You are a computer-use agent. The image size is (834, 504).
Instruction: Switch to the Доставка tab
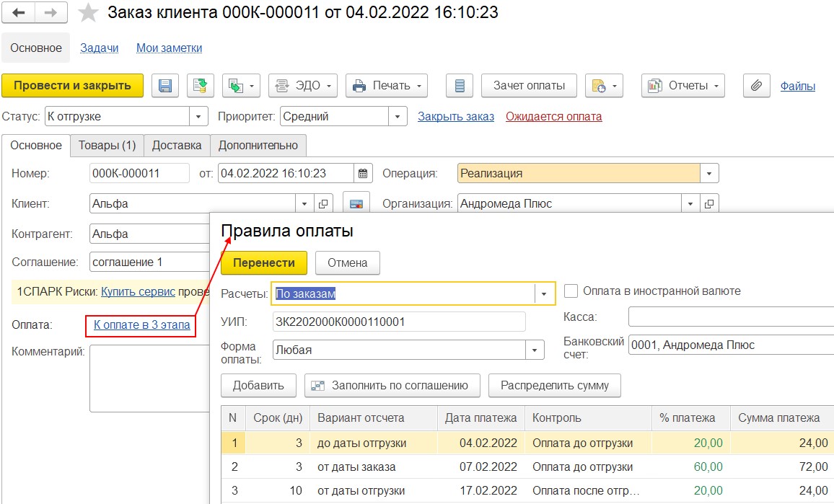pyautogui.click(x=177, y=145)
